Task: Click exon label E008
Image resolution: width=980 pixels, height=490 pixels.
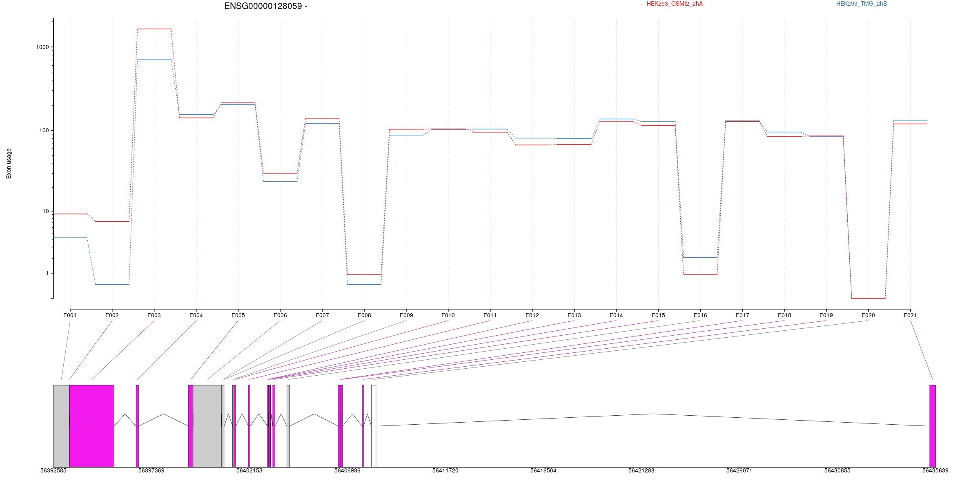Action: (x=364, y=315)
